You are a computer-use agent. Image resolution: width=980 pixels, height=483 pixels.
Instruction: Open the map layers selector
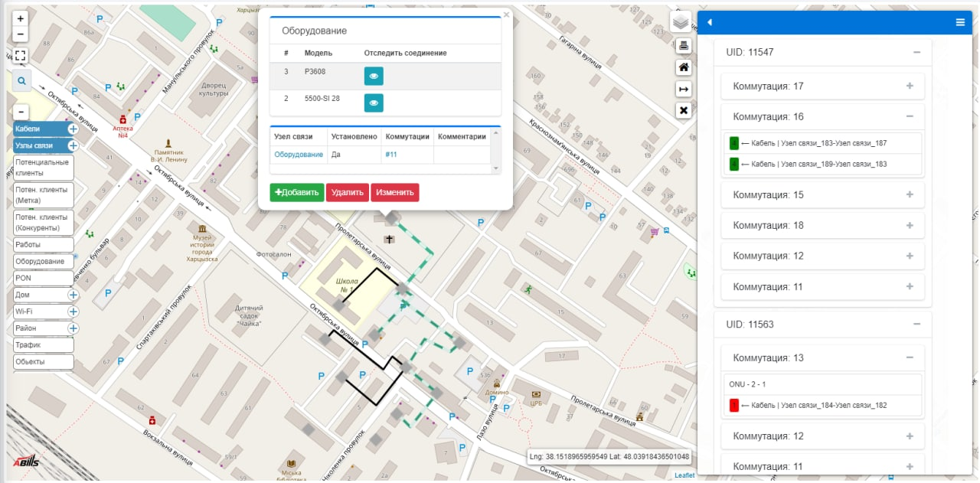click(681, 22)
